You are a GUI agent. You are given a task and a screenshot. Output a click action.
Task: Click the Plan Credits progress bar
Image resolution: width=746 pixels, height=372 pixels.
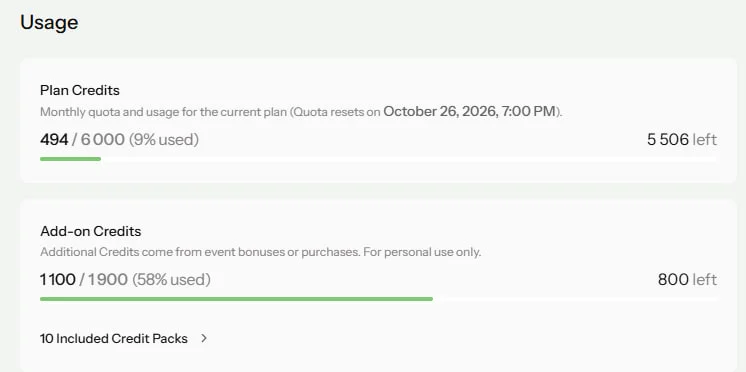coord(378,159)
